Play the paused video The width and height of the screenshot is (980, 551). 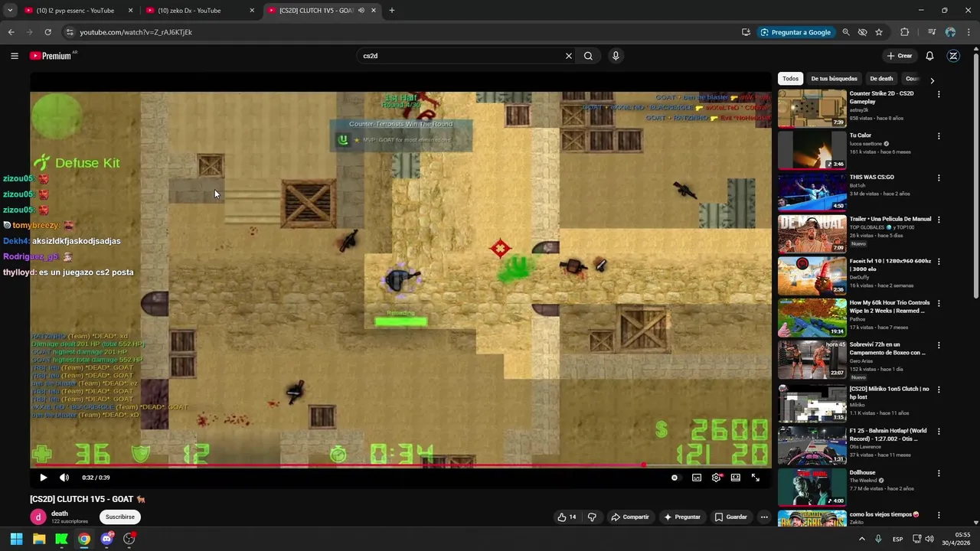click(43, 478)
